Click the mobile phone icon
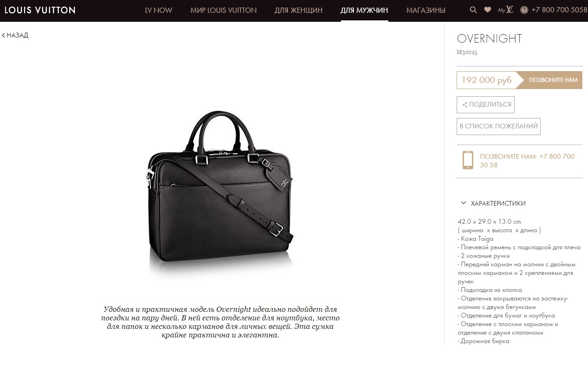 pyautogui.click(x=468, y=160)
